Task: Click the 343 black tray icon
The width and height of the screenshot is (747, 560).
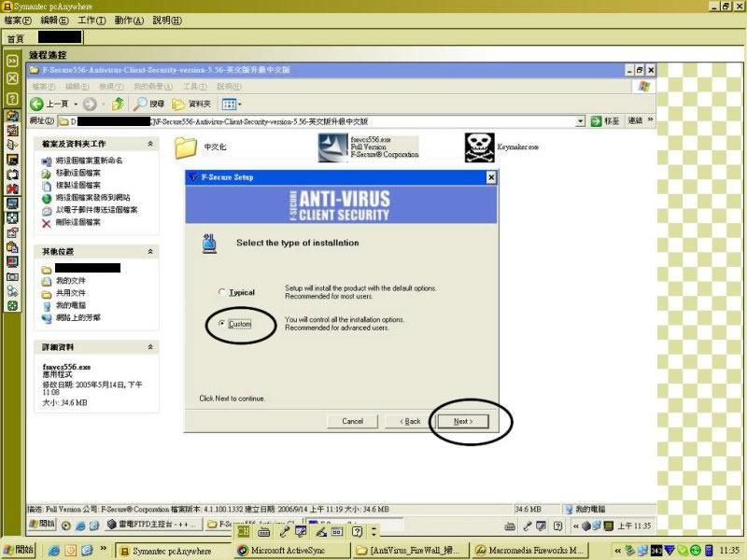Action: pos(656,551)
